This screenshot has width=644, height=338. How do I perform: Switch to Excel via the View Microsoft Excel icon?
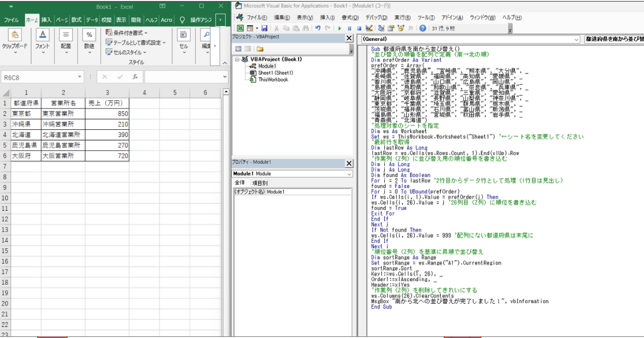[x=240, y=28]
